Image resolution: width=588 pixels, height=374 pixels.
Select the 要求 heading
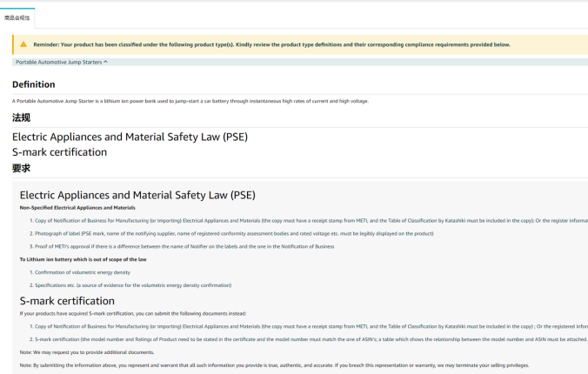tap(21, 168)
